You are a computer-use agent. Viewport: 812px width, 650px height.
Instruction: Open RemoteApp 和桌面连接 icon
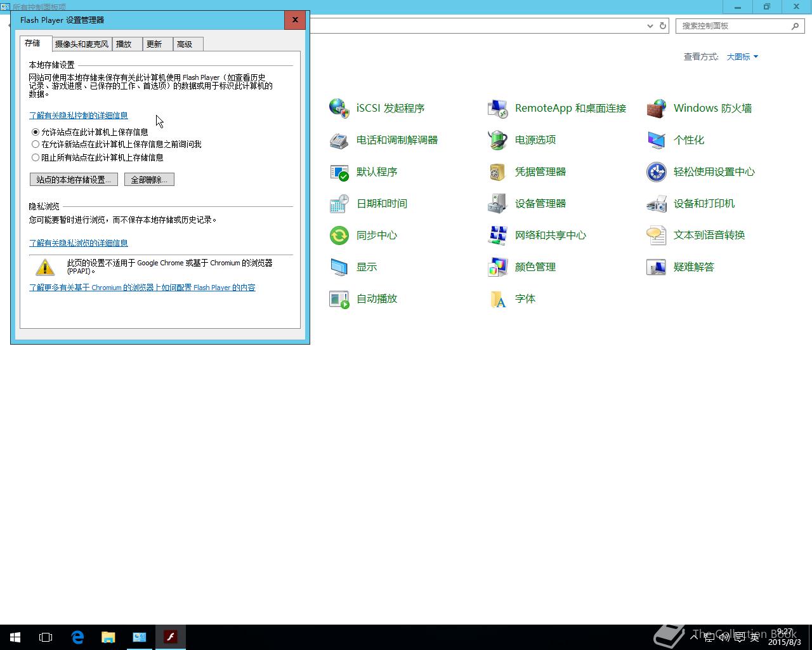[498, 108]
